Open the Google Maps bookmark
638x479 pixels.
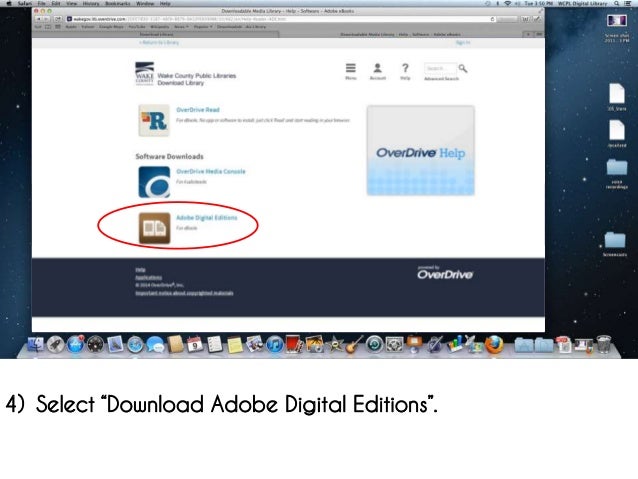111,27
